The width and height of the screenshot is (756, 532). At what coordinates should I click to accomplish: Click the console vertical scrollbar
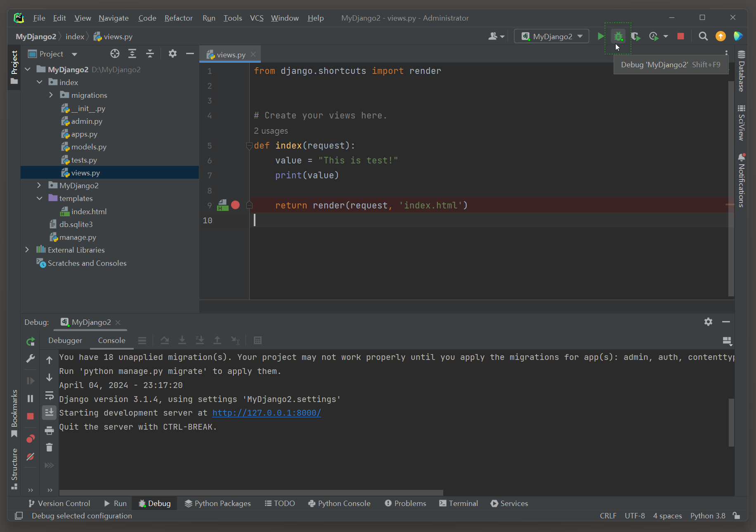pos(731,422)
